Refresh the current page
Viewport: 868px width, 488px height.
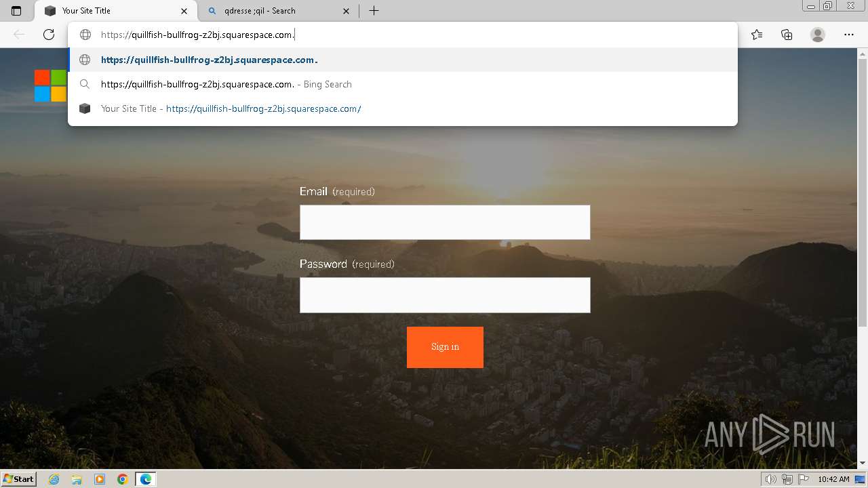pos(49,35)
